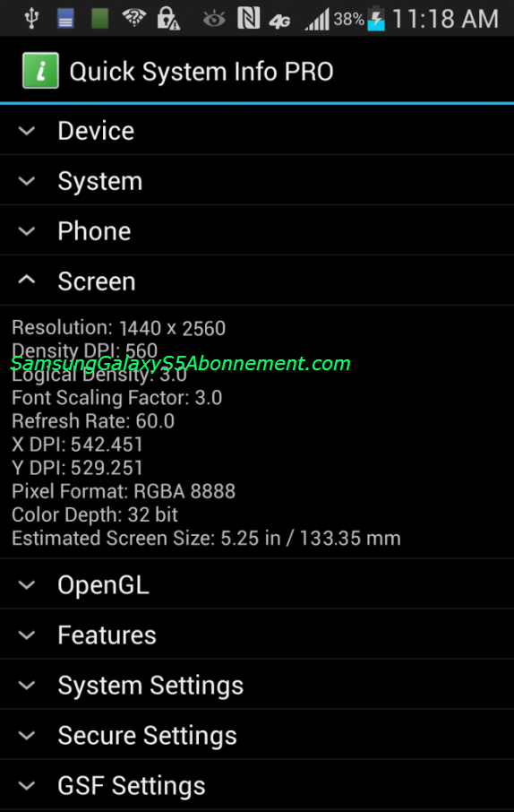
Task: Tap the signal strength bars icon
Action: (317, 20)
